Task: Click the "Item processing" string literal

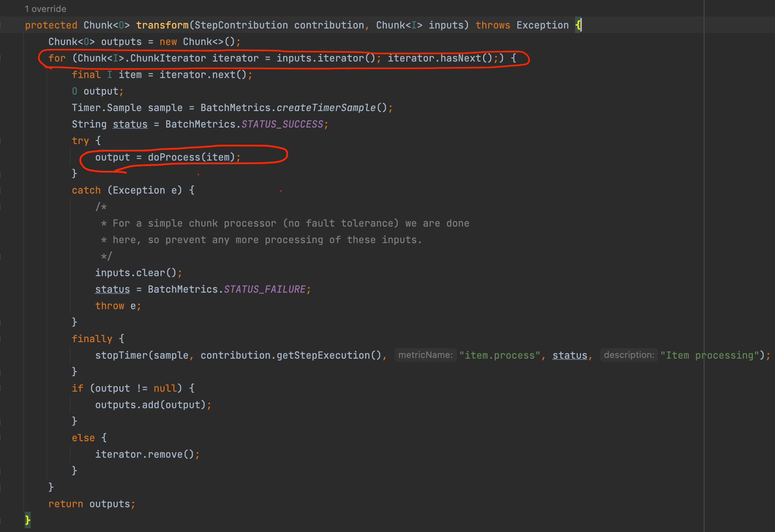Action: 710,355
